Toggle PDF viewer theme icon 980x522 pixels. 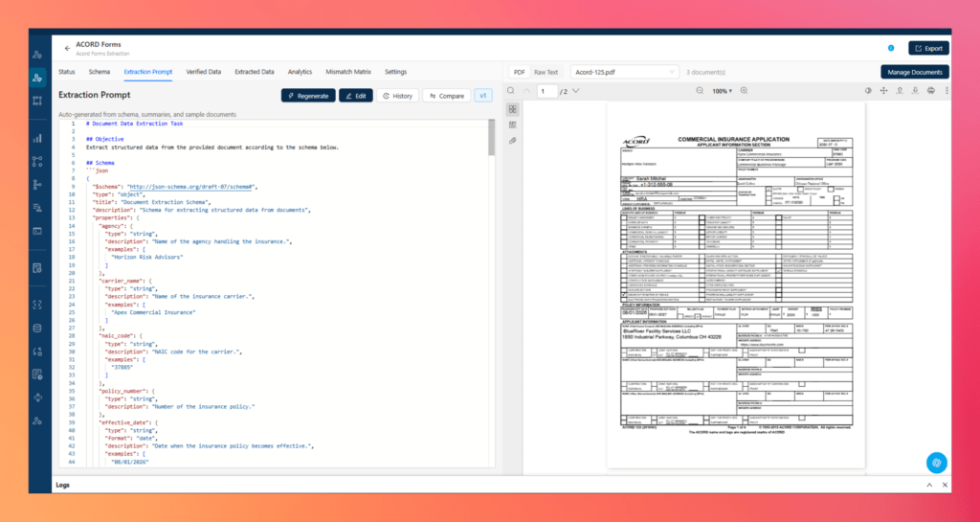[868, 91]
